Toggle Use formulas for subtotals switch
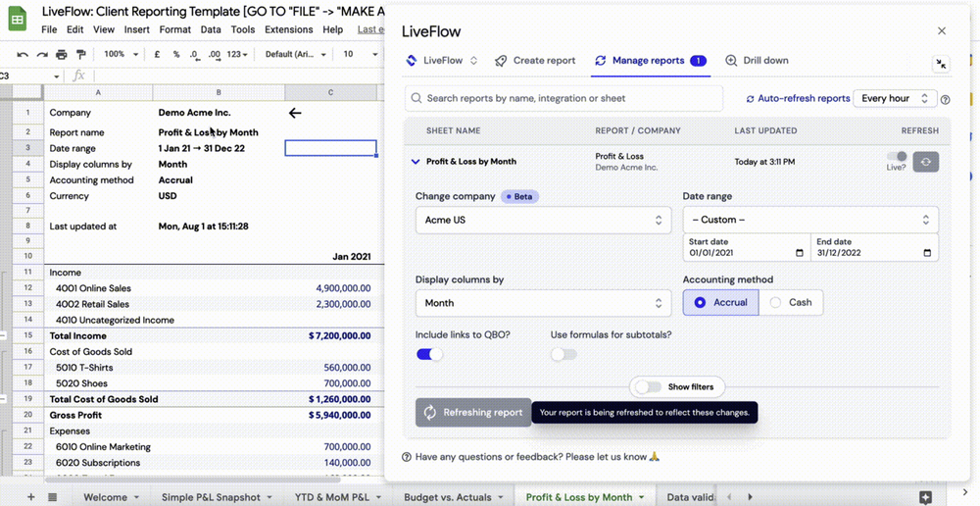This screenshot has width=980, height=506. coord(563,355)
